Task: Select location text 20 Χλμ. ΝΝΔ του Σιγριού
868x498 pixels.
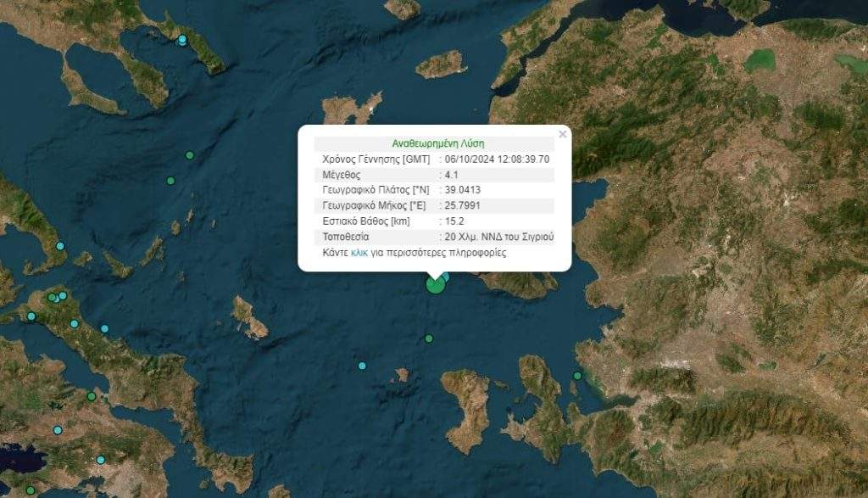Action: [498, 237]
